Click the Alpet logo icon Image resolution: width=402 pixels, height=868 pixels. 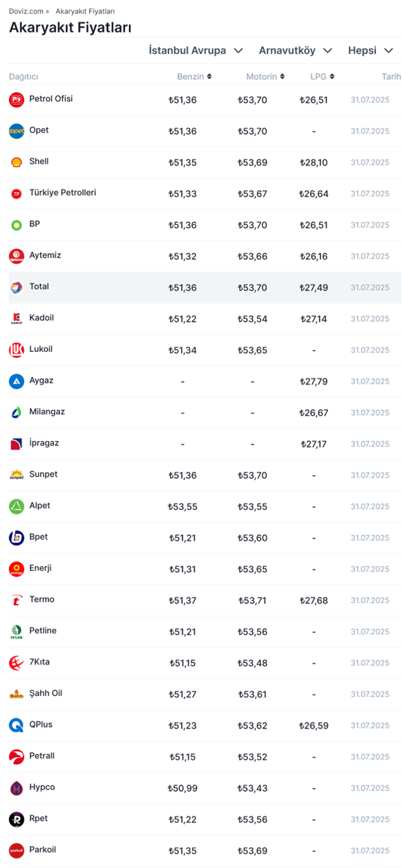16,506
